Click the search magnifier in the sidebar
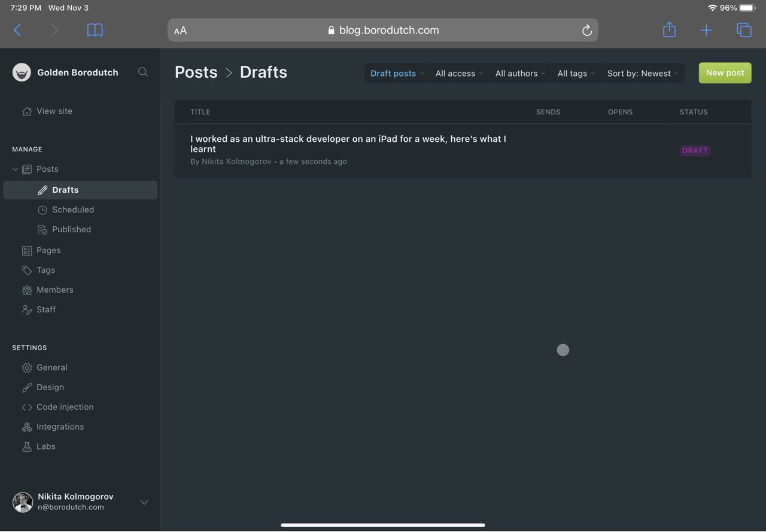Viewport: 766px width, 532px height. [143, 72]
